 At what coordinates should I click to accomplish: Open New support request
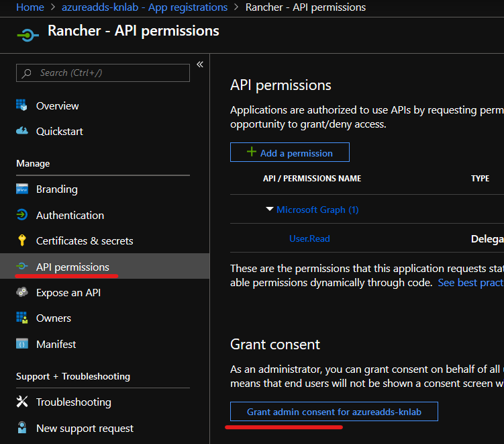pos(85,429)
